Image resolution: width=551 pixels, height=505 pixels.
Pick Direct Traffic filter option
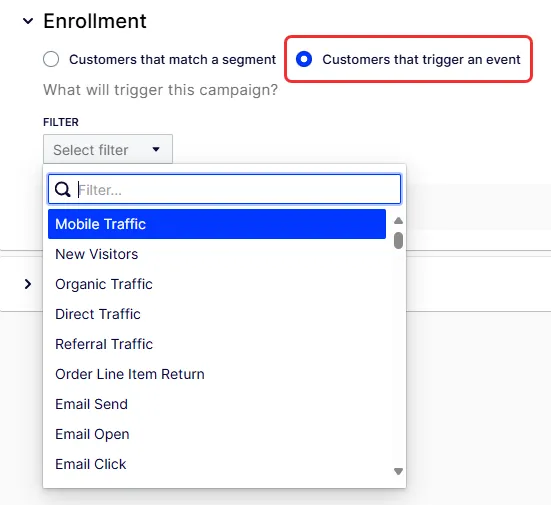tap(217, 314)
